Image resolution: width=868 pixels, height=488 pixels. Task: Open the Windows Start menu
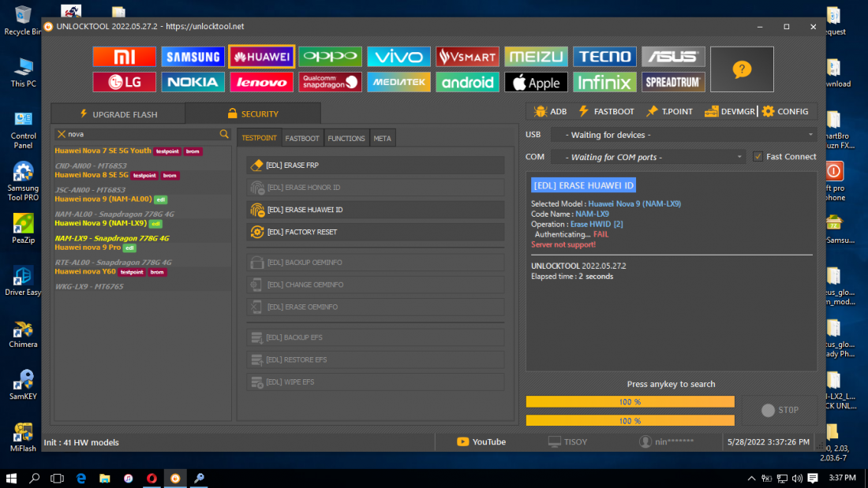[x=11, y=478]
